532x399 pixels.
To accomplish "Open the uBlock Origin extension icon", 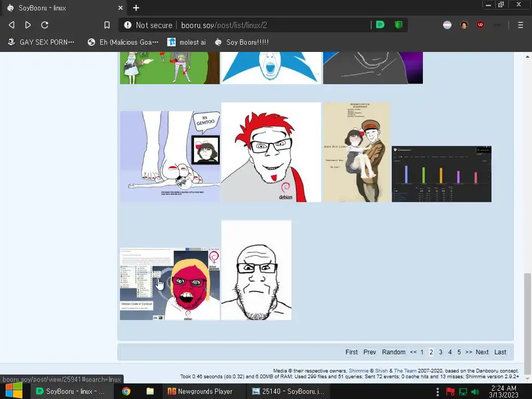I will point(480,25).
